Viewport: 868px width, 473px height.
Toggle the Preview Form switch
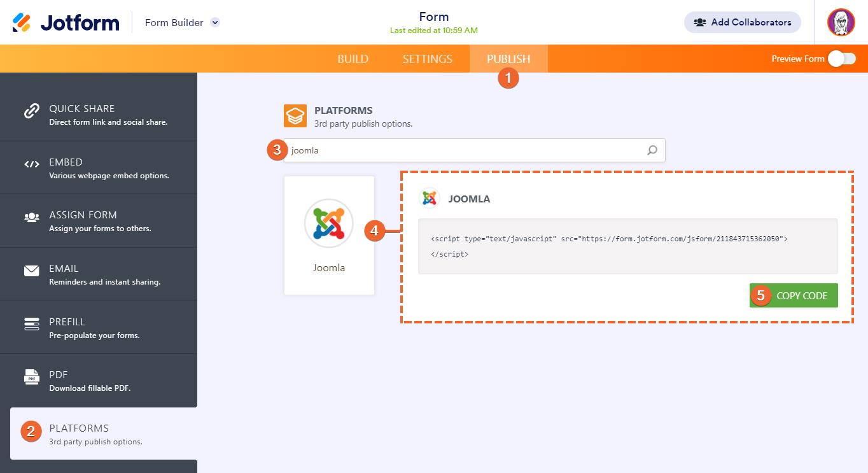pyautogui.click(x=841, y=59)
